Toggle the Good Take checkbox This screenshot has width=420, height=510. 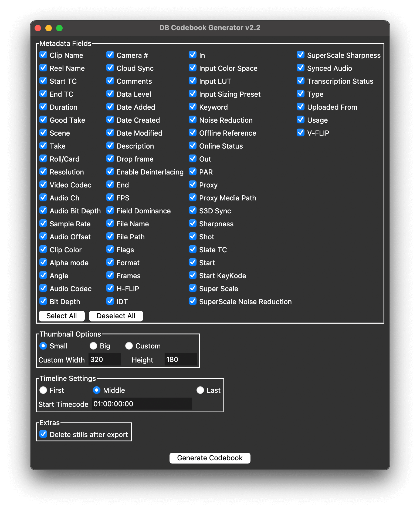[x=43, y=120]
